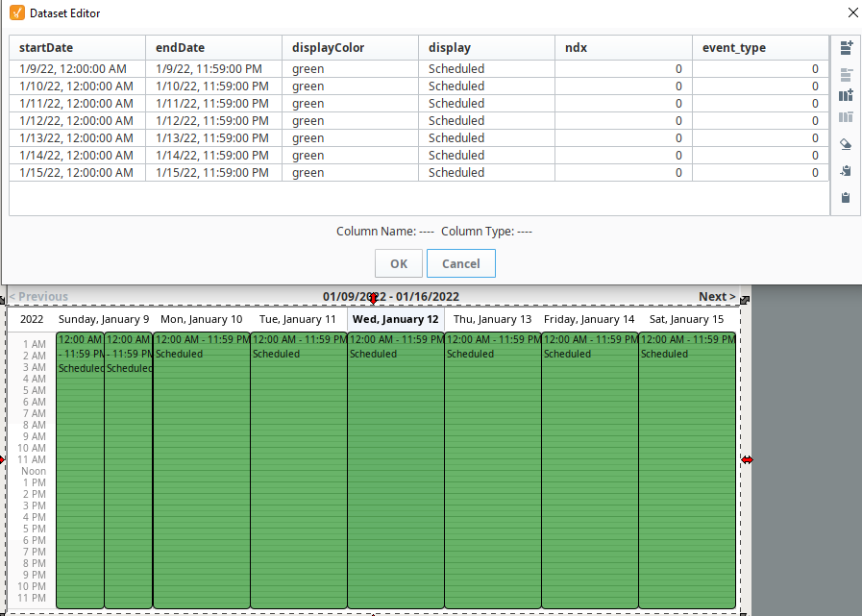Select startDate cell 1/15/22, 12:00:00 AM
The width and height of the screenshot is (862, 616).
coord(78,173)
